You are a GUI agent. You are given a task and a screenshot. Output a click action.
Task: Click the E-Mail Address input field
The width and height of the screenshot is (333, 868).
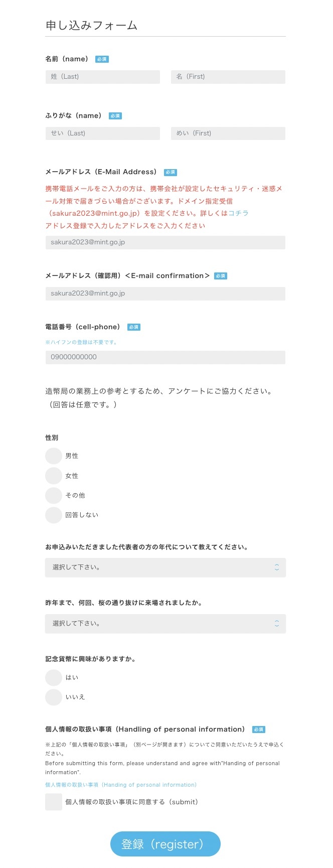tap(165, 242)
